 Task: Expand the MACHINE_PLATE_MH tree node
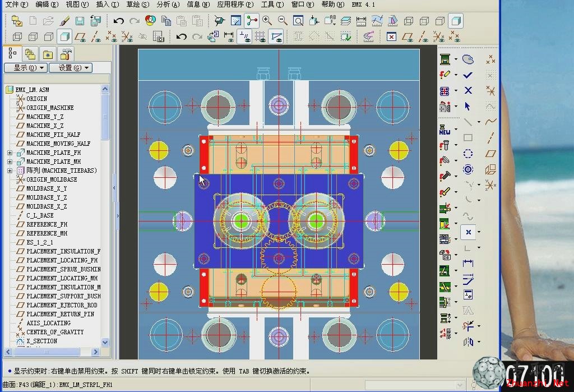[x=10, y=162]
